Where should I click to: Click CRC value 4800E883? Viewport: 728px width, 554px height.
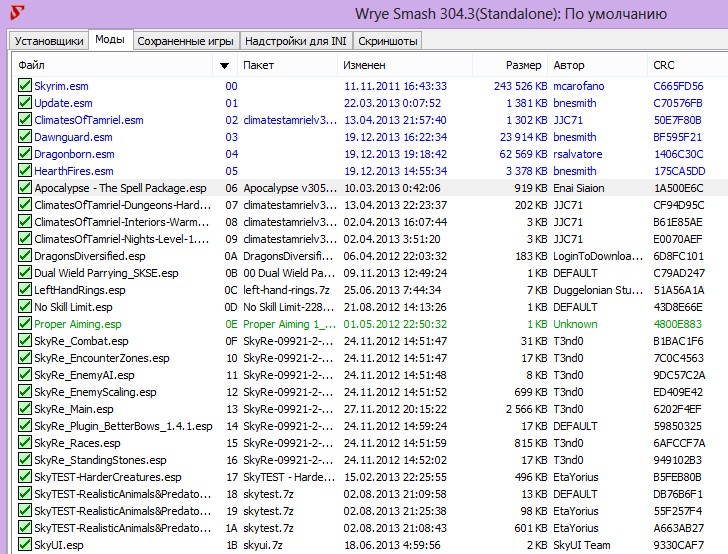tap(678, 324)
